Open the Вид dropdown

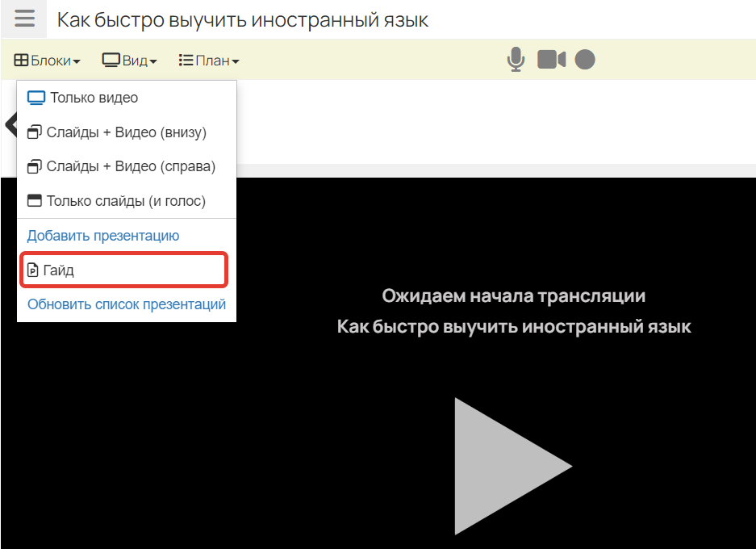point(129,61)
